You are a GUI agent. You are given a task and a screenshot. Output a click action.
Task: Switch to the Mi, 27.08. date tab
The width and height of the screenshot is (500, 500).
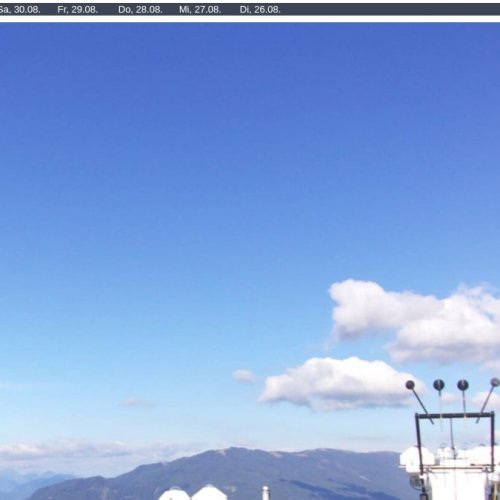(200, 10)
